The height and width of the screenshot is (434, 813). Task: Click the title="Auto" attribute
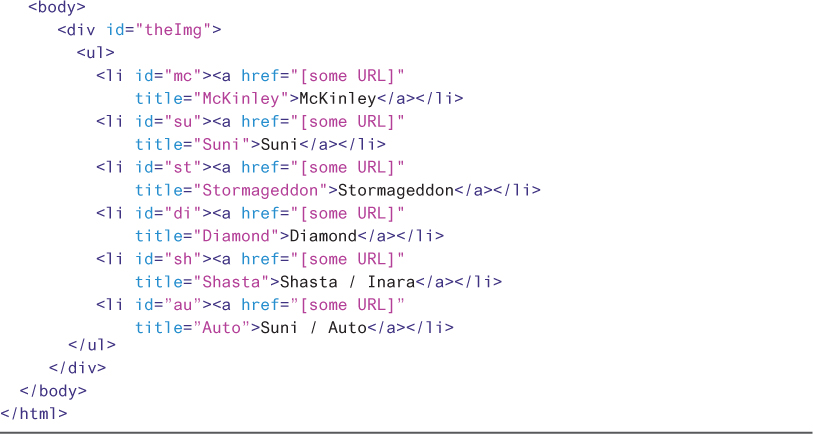193,327
